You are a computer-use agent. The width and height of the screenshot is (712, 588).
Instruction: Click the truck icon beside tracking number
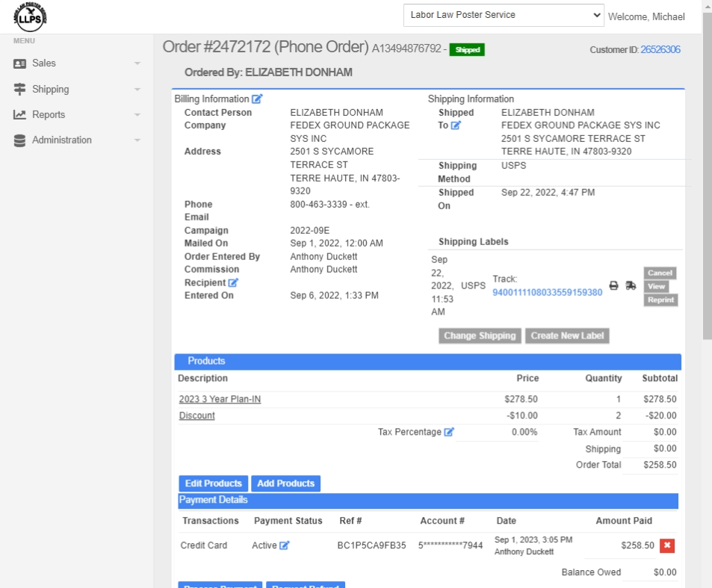(631, 285)
